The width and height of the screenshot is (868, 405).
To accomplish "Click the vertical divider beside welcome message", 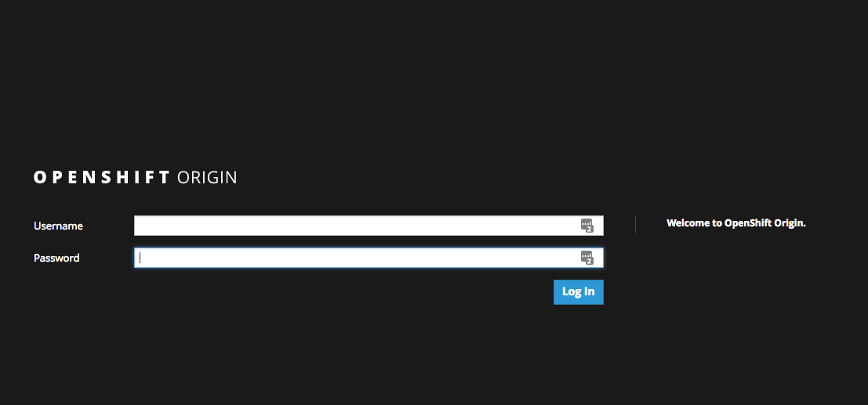I will pyautogui.click(x=635, y=224).
